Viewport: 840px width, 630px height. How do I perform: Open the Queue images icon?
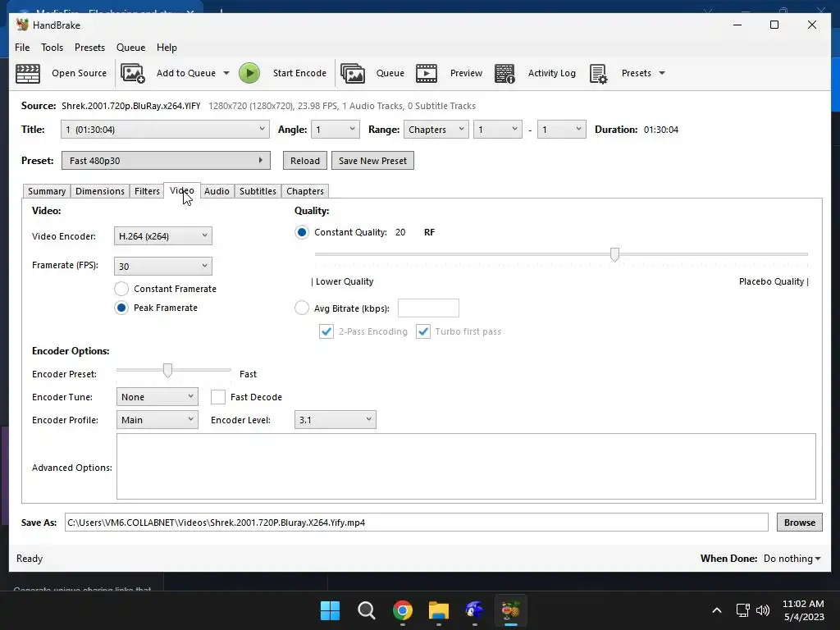point(353,73)
